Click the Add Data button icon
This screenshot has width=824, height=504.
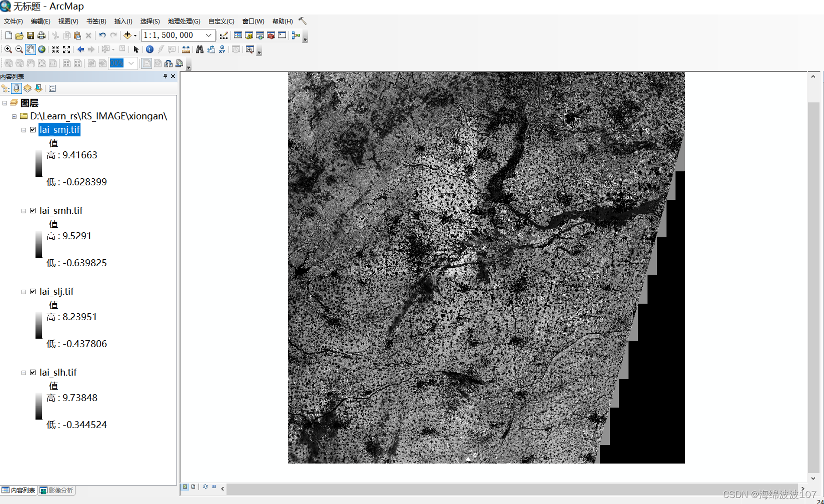click(x=127, y=35)
